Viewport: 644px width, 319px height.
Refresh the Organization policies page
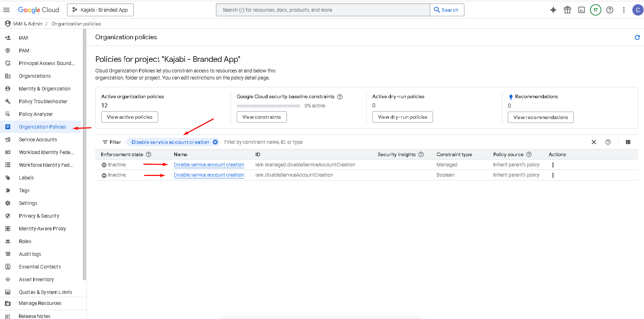point(637,37)
